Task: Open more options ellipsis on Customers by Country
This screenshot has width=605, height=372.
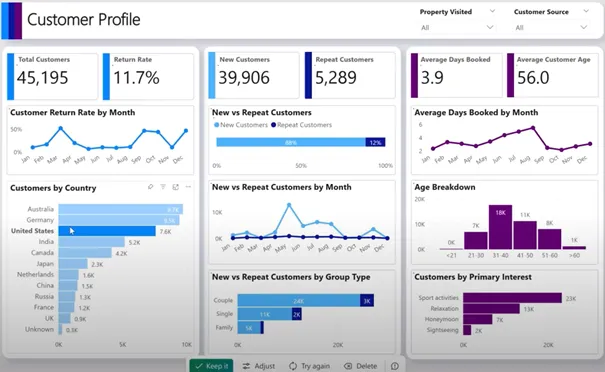Action: click(188, 187)
